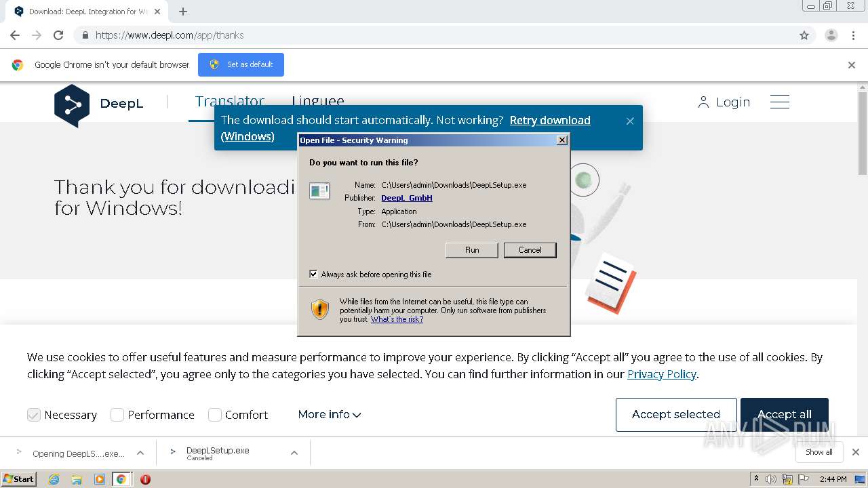
Task: Enable the Performance cookies checkbox
Action: 117,415
